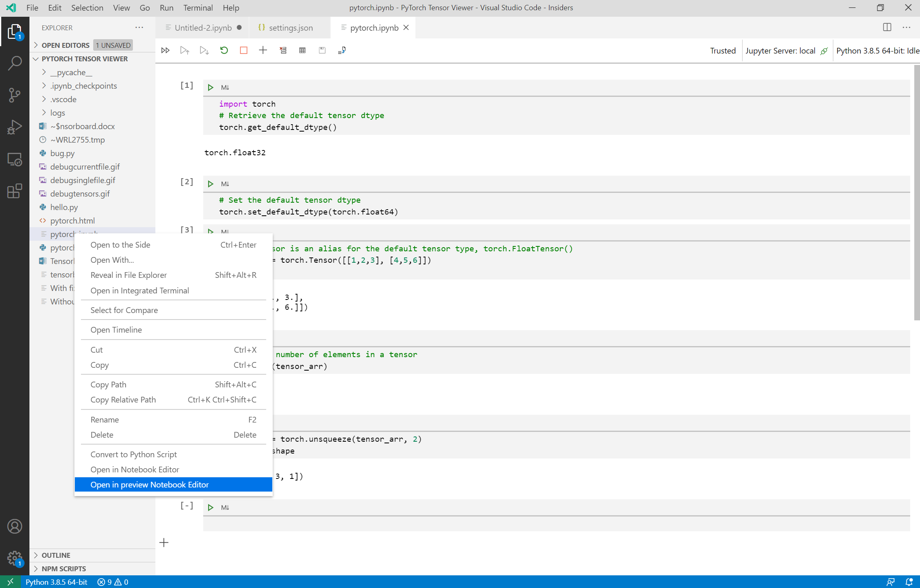This screenshot has width=920, height=588.
Task: Expand the OUTLINE section
Action: (56, 555)
